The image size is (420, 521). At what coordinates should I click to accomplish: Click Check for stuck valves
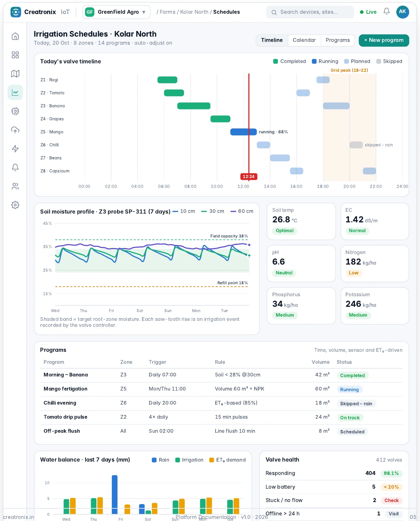[392, 500]
